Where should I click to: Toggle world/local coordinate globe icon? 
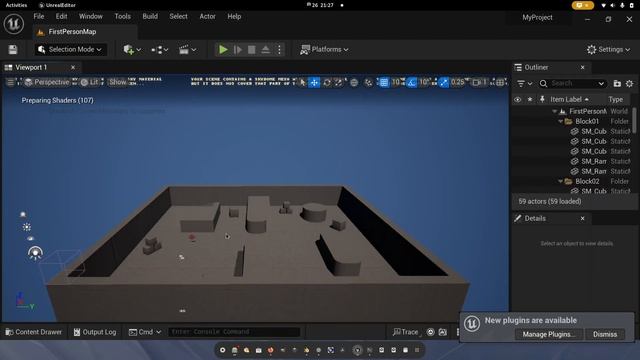[354, 83]
